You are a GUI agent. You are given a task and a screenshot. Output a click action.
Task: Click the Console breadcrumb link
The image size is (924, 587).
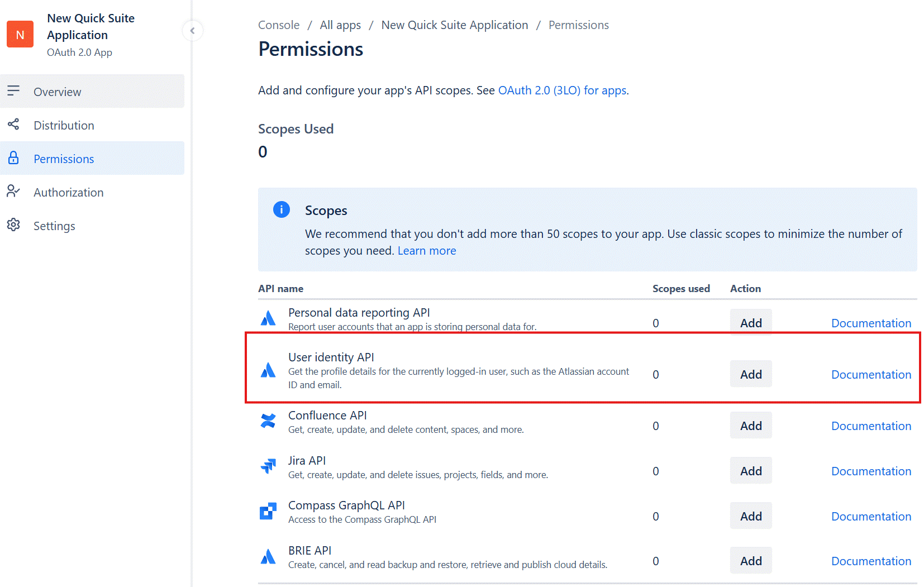click(x=279, y=25)
